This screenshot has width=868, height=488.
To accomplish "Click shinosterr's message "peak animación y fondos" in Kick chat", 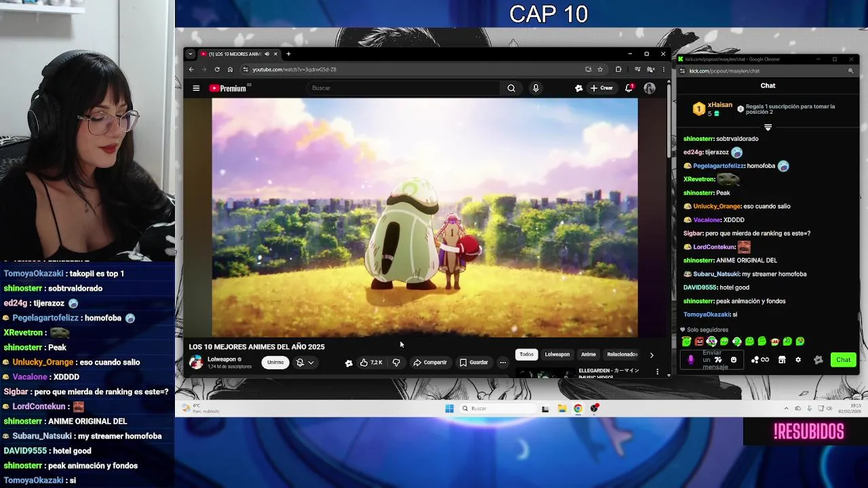I will coord(749,301).
